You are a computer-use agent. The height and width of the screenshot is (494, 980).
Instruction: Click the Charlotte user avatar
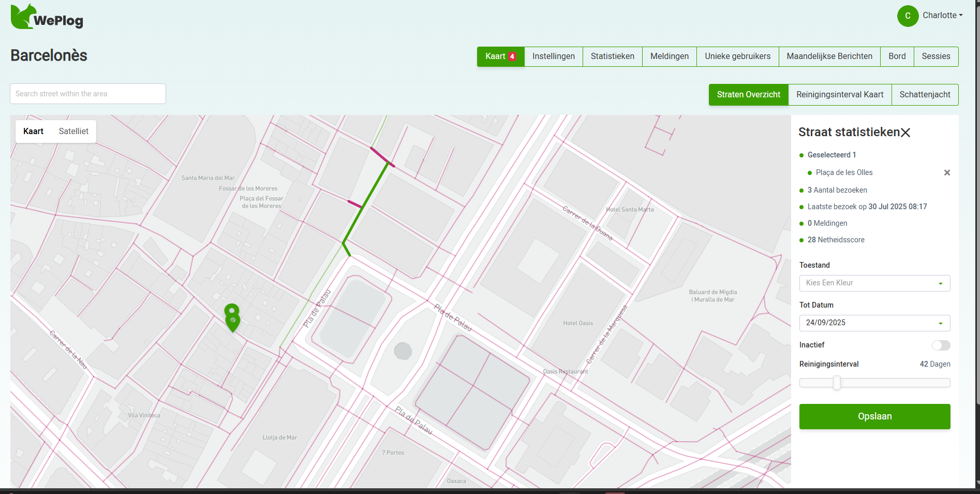pos(908,16)
